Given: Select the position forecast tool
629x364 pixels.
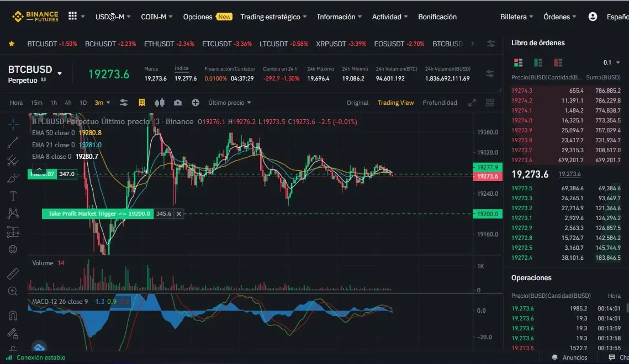Looking at the screenshot, I should pyautogui.click(x=13, y=232).
